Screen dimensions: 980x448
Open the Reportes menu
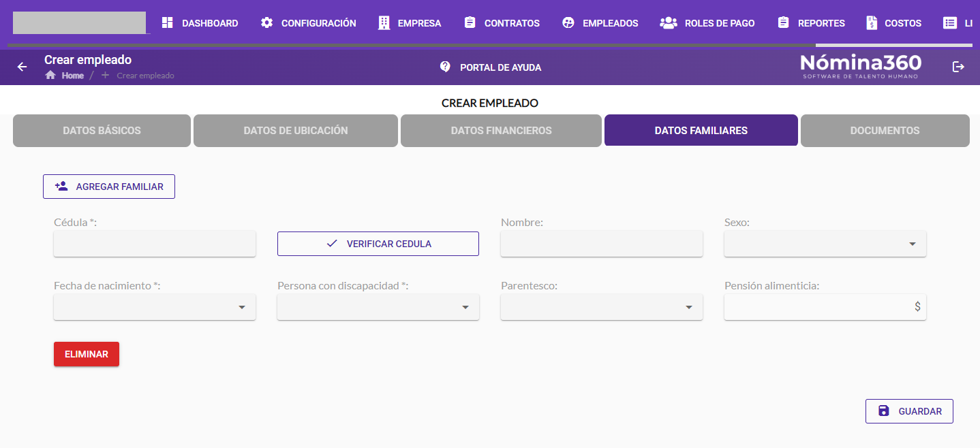pos(812,22)
